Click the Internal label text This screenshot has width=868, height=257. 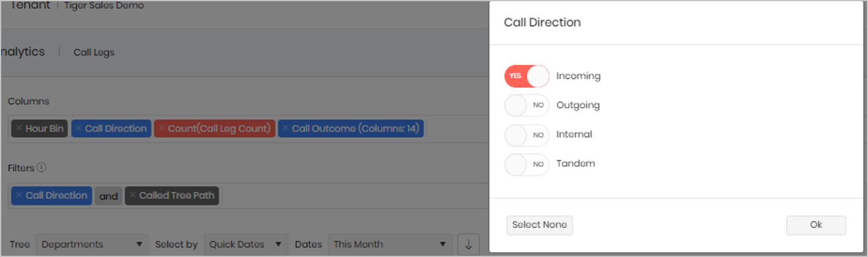574,135
